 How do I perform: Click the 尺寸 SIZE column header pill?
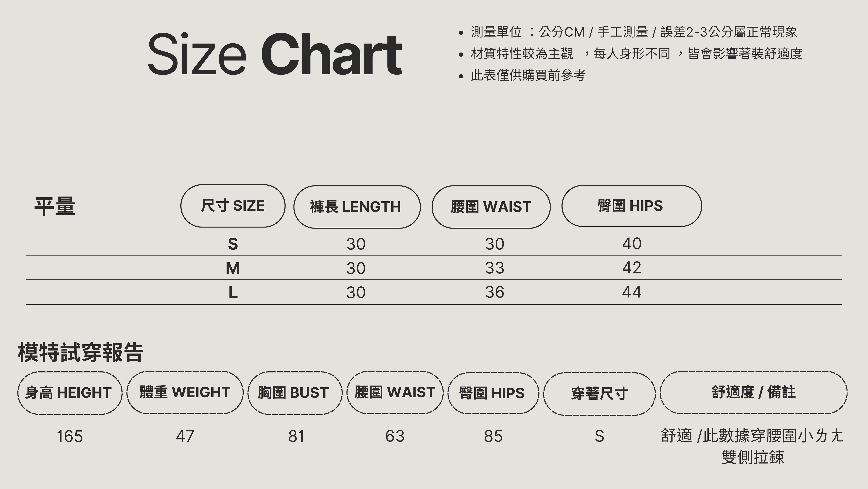click(x=233, y=206)
